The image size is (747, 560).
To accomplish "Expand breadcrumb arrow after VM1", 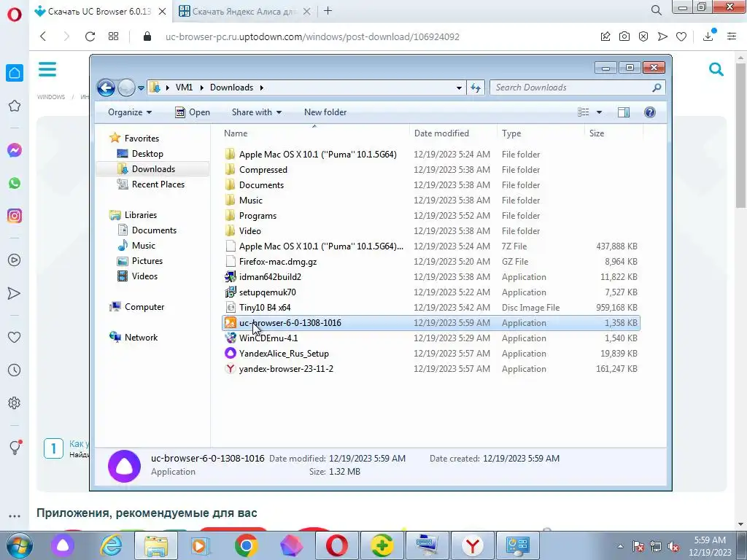I will pos(201,87).
